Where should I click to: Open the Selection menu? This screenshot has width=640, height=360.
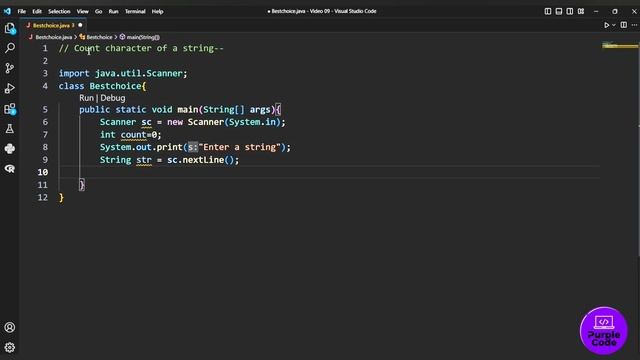tap(59, 11)
